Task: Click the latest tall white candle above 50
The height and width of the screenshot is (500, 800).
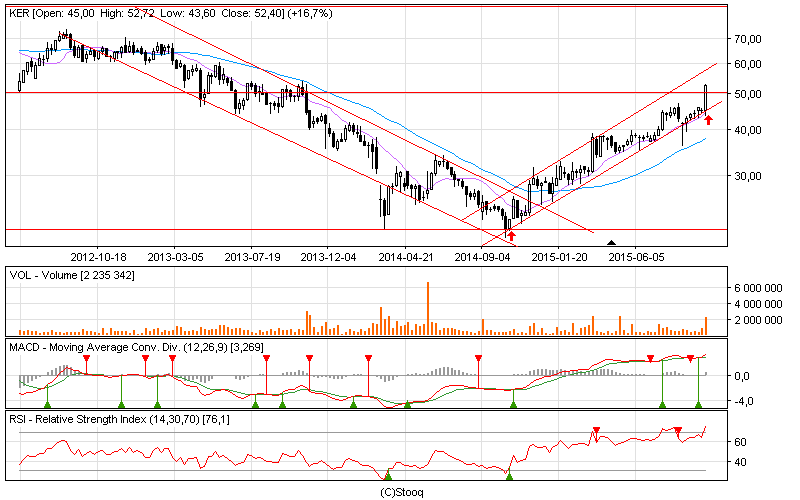Action: [706, 97]
